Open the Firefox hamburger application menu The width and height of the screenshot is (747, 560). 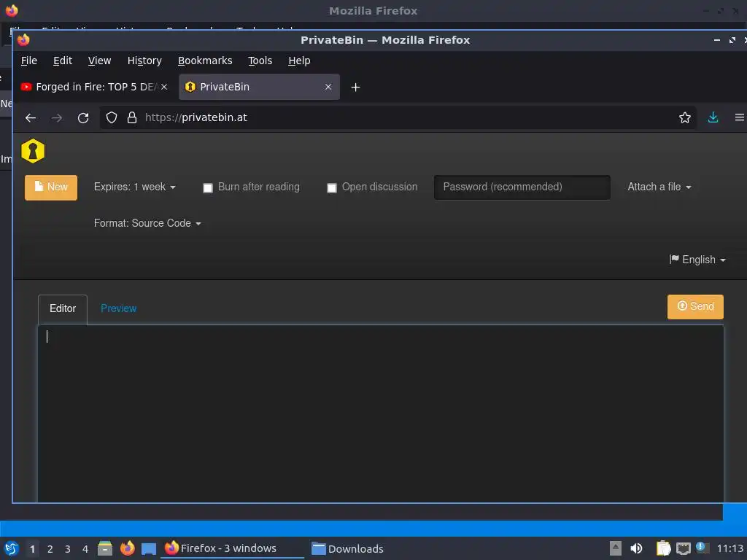(740, 117)
